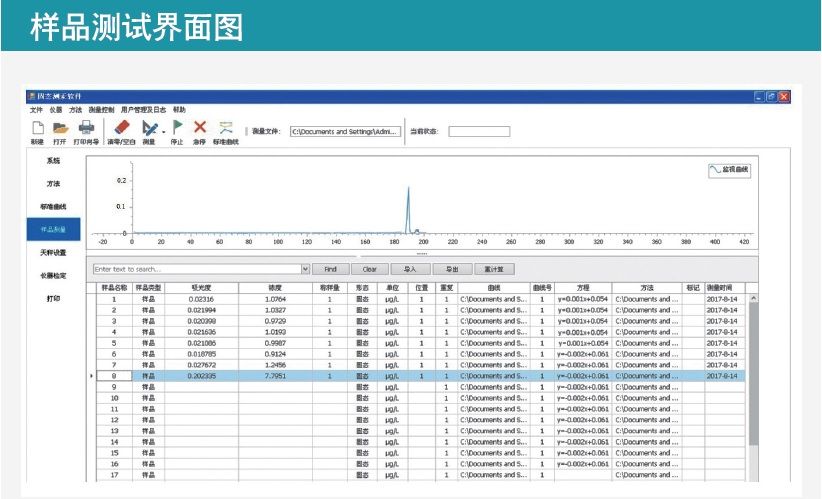This screenshot has height=499, width=822.
Task: Open the 帮助 menu
Action: (x=179, y=110)
